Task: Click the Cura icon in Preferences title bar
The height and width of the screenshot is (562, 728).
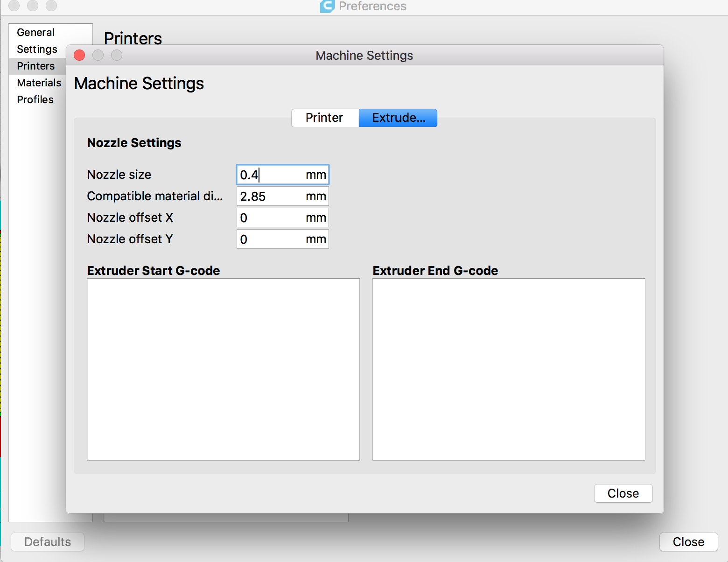Action: coord(327,6)
